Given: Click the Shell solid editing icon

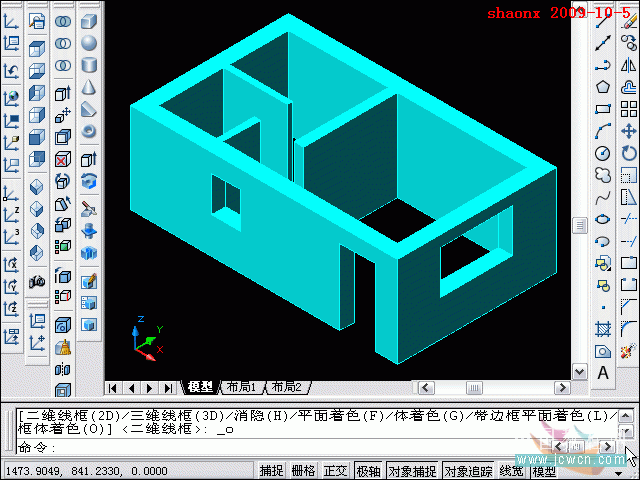Looking at the screenshot, I should click(x=63, y=390).
